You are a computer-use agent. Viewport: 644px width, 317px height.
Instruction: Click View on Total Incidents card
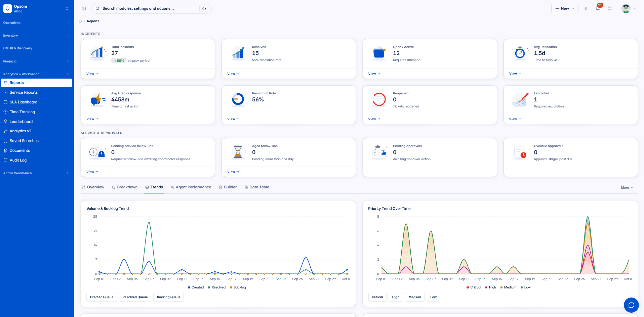pos(92,74)
